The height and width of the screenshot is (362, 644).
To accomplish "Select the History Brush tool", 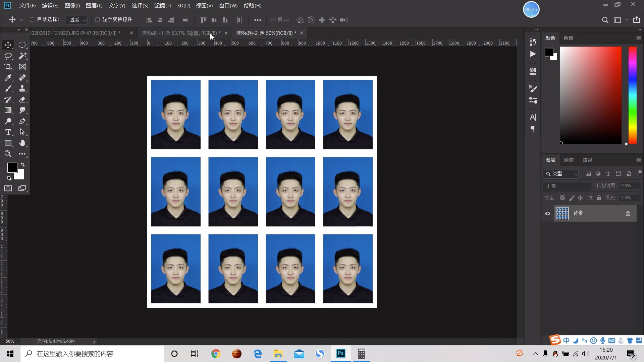I will 8,100.
